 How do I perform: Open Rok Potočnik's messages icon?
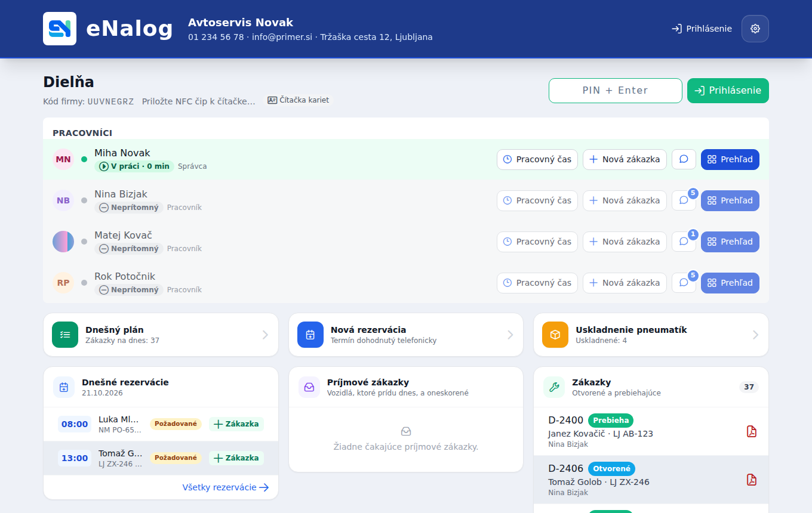(684, 283)
